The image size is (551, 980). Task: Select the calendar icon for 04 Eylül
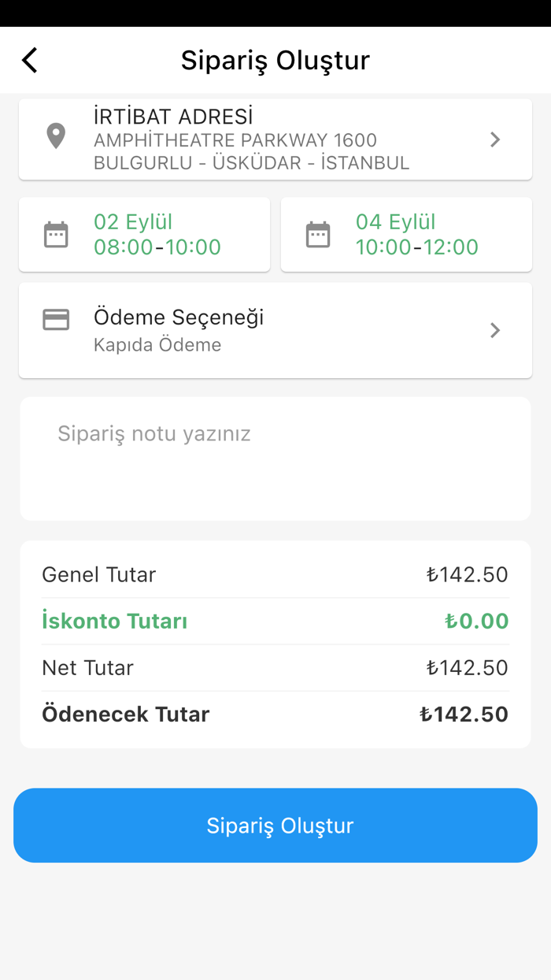point(318,233)
